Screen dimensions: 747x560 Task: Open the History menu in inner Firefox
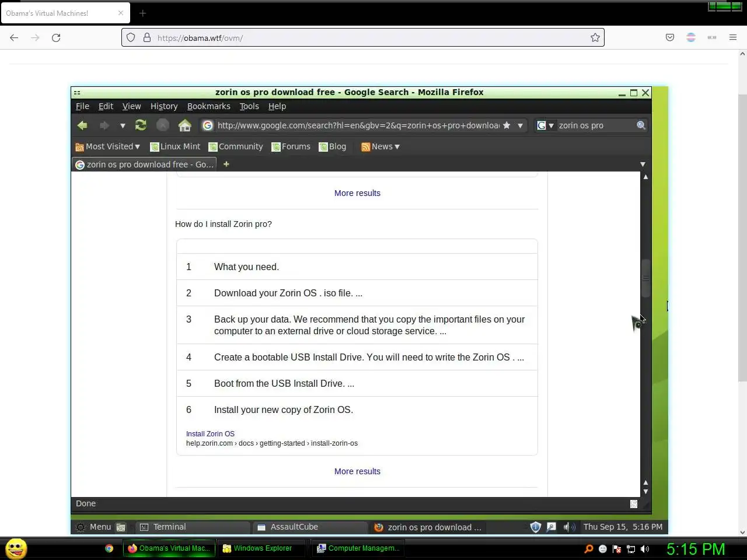164,106
